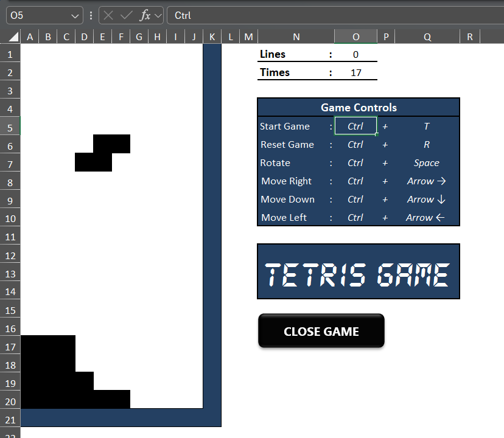504x438 pixels.
Task: Click the Cancel X icon in formula bar
Action: tap(108, 15)
